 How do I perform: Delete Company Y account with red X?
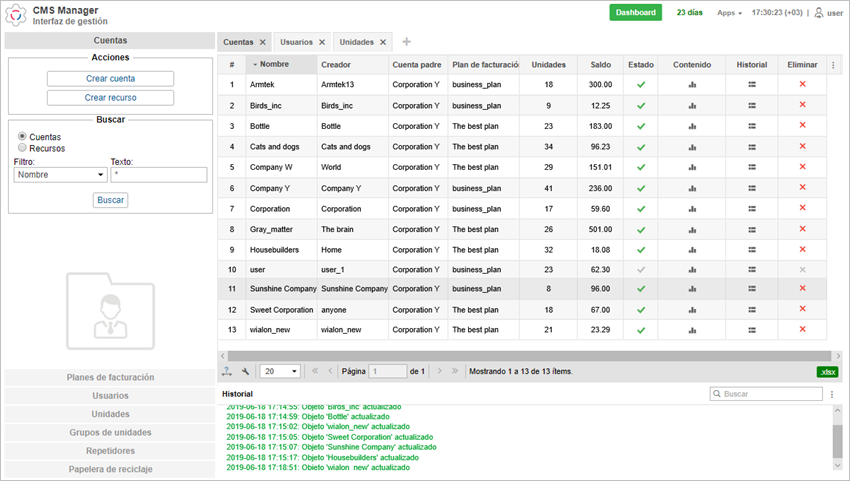(802, 188)
